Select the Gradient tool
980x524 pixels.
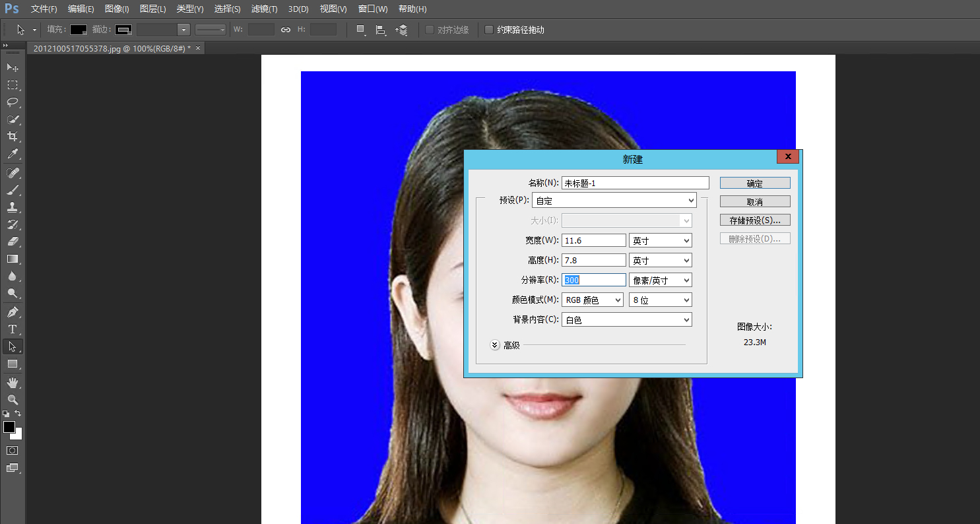tap(13, 259)
